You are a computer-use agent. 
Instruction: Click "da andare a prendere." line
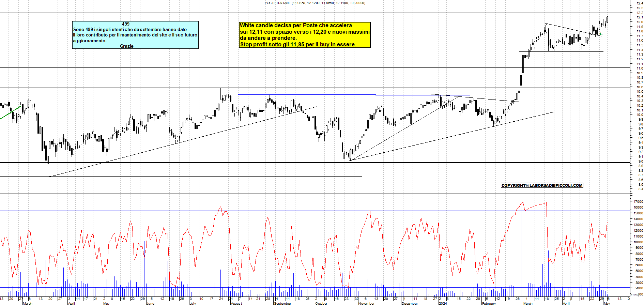[x=268, y=38]
